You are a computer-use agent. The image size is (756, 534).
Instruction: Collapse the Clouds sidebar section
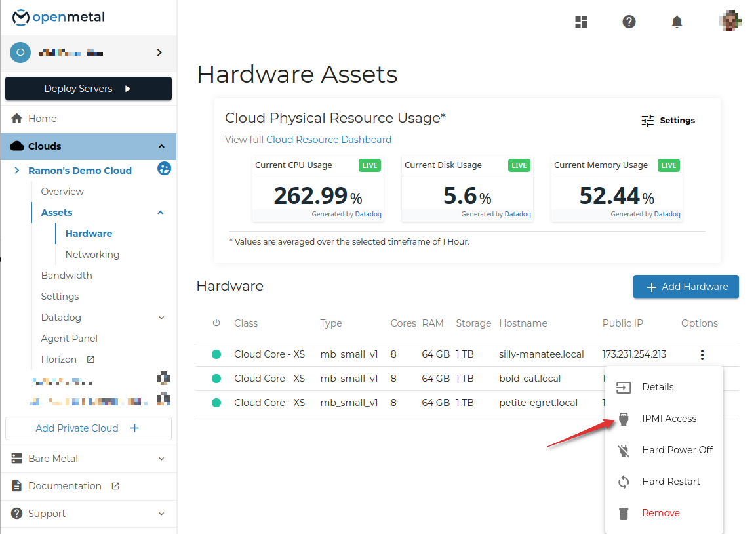[x=161, y=146]
